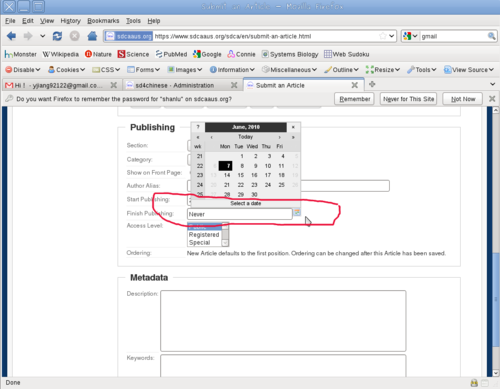Select Registered in Access Level list
Viewport: 500px width, 389px height.
tap(204, 235)
